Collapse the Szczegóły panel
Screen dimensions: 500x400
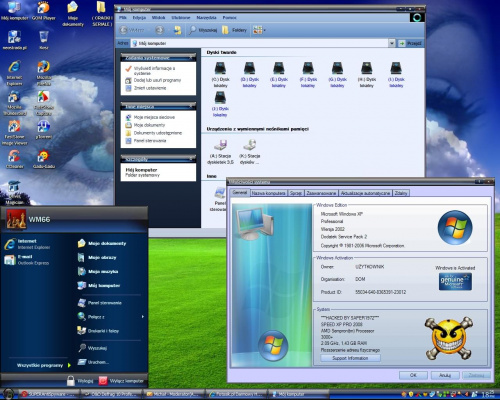[191, 159]
